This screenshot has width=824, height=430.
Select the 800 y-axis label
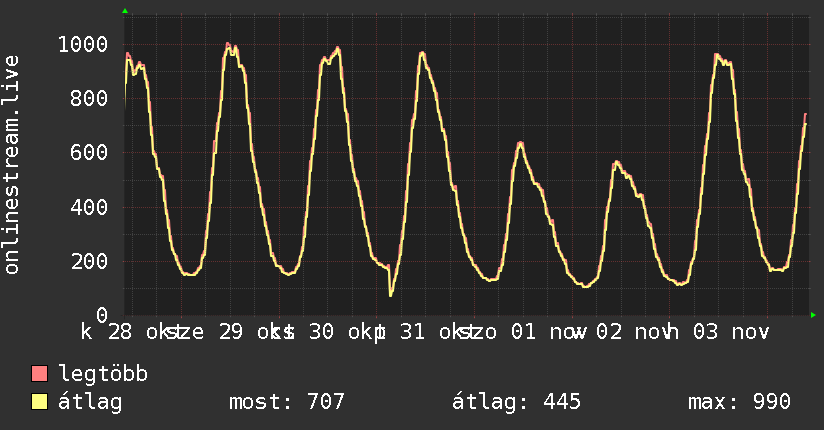coord(89,98)
